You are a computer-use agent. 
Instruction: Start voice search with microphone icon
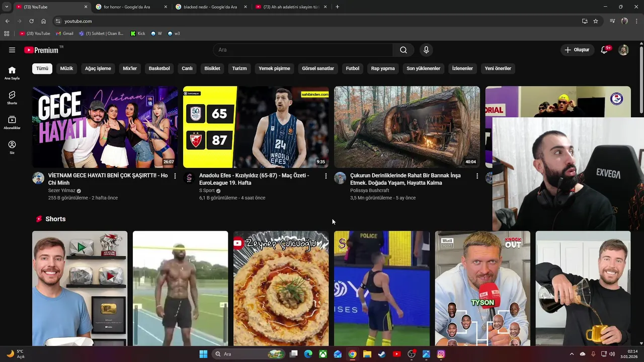426,50
